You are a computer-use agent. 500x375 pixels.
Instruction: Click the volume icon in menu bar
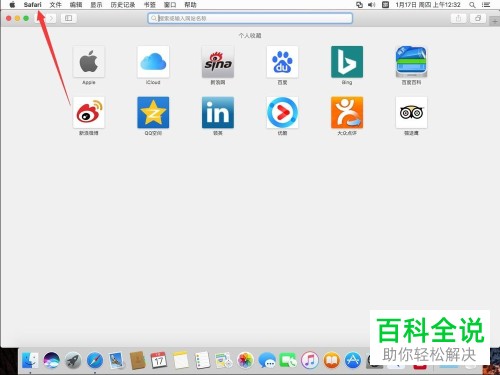tap(371, 5)
